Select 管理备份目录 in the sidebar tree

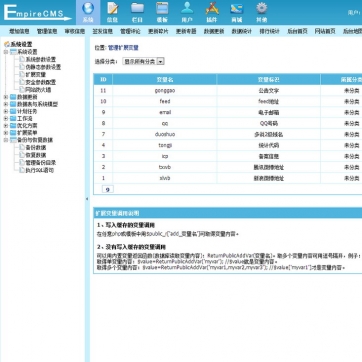41,163
